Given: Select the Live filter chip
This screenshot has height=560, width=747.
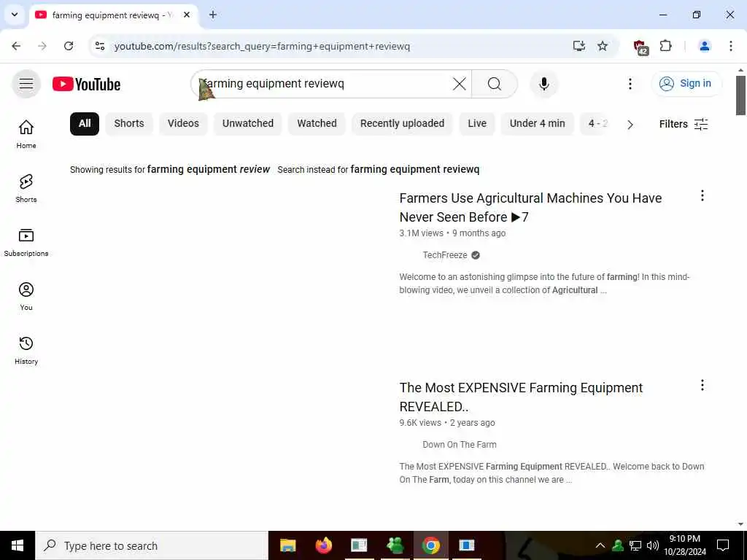Looking at the screenshot, I should click(x=477, y=124).
